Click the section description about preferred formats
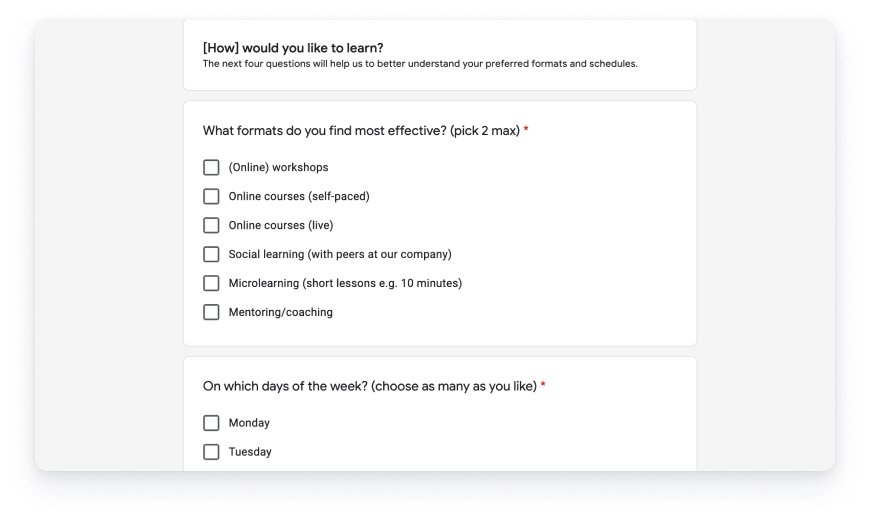Viewport: 870px width, 521px height. tap(420, 64)
